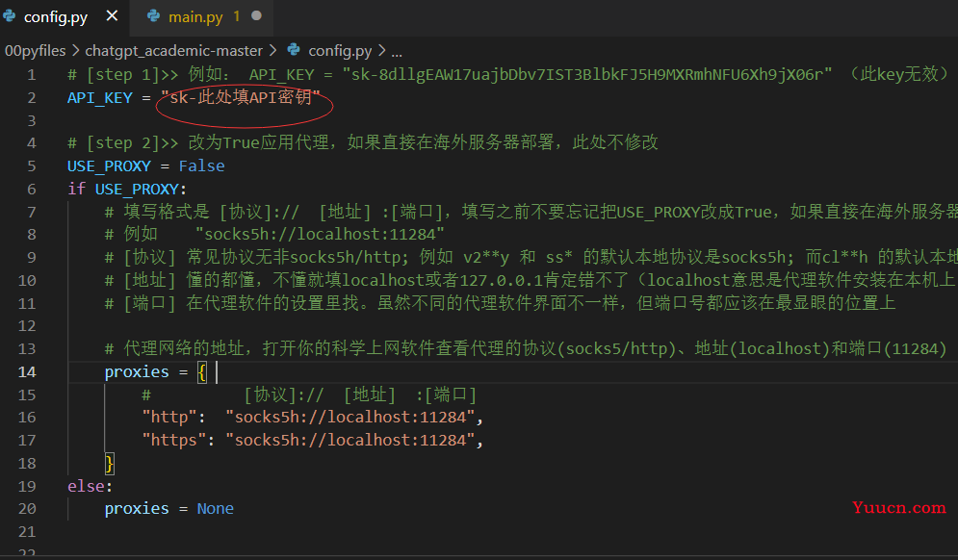958x560 pixels.
Task: Expand the chevron after 00pyfiles breadcrumb
Action: [x=75, y=51]
